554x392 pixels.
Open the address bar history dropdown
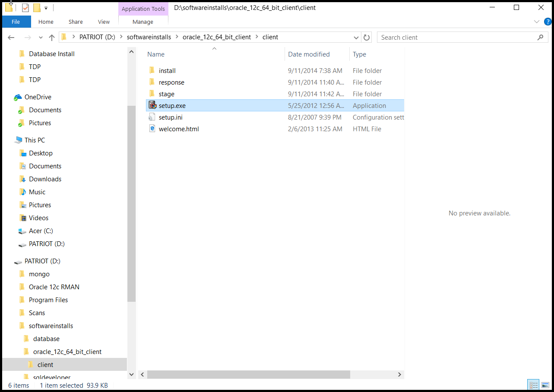pyautogui.click(x=356, y=37)
